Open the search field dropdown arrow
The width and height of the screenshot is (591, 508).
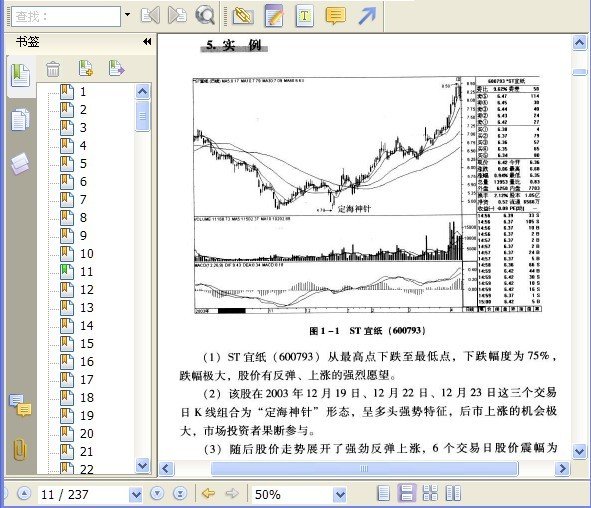tap(127, 15)
